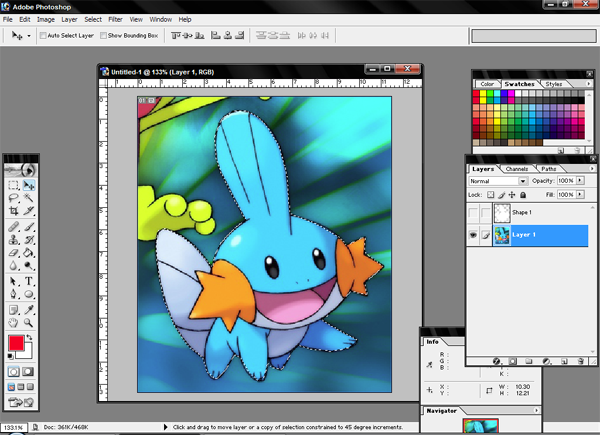Toggle lock image pixels

(x=501, y=195)
